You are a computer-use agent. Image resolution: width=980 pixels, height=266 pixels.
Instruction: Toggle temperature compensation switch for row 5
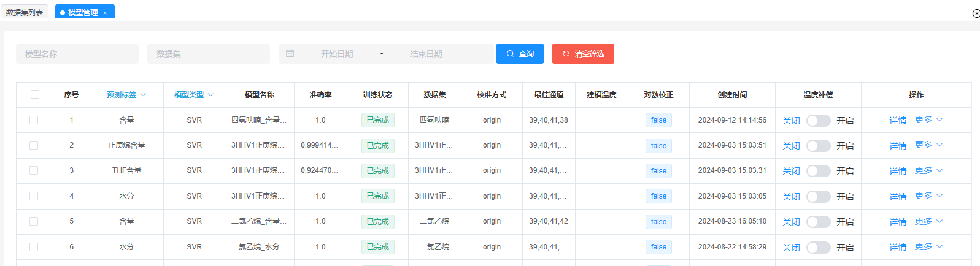[x=818, y=222]
